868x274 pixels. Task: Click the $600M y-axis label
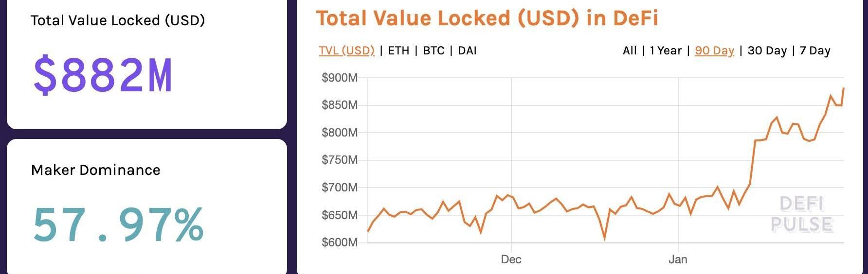click(x=340, y=242)
